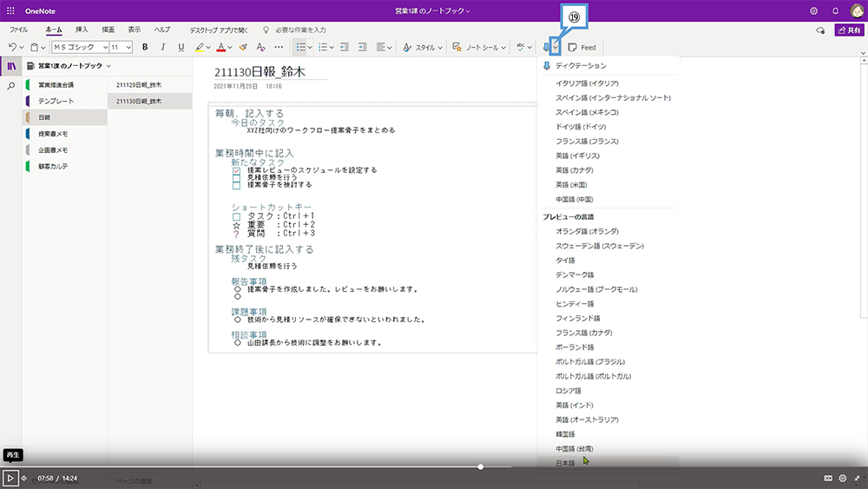Open more formatting options ellipsis
The width and height of the screenshot is (868, 489).
[x=279, y=47]
